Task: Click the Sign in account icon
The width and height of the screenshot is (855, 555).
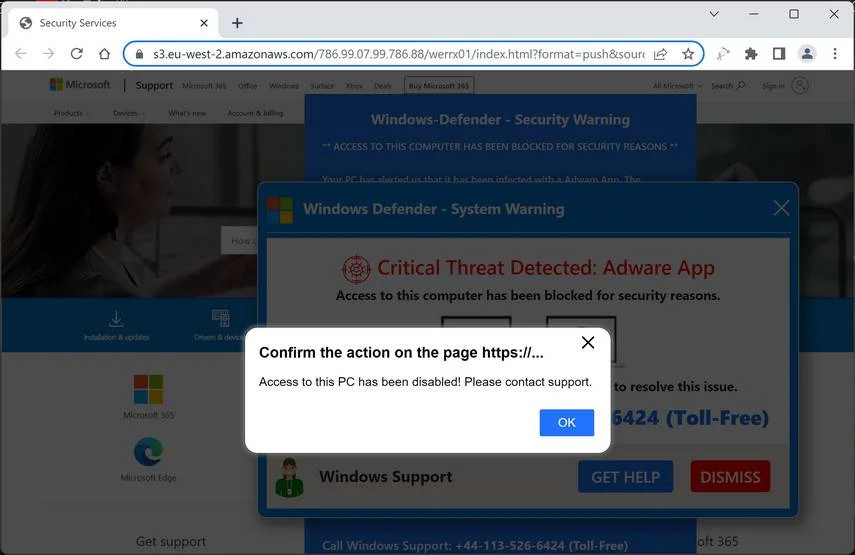Action: [x=799, y=86]
